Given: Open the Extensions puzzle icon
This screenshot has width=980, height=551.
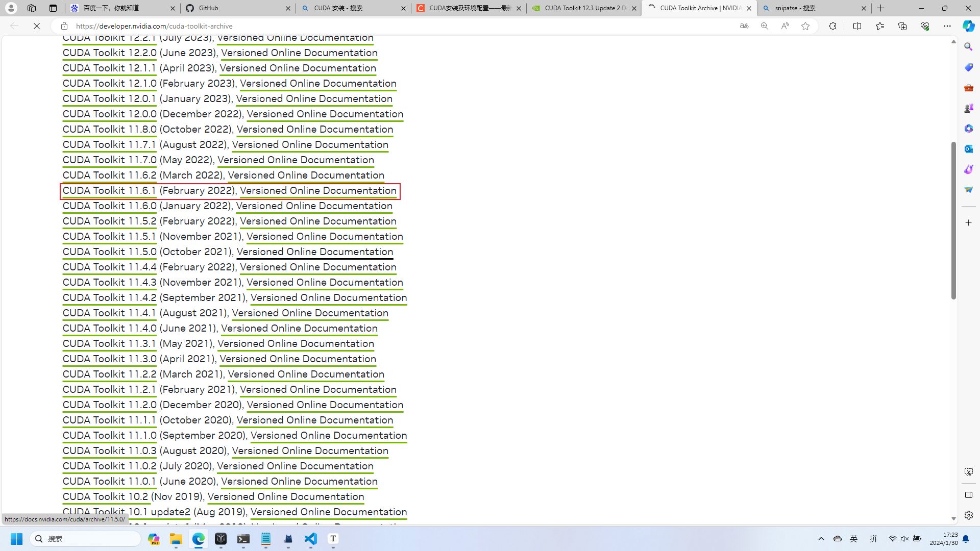Looking at the screenshot, I should pyautogui.click(x=832, y=26).
